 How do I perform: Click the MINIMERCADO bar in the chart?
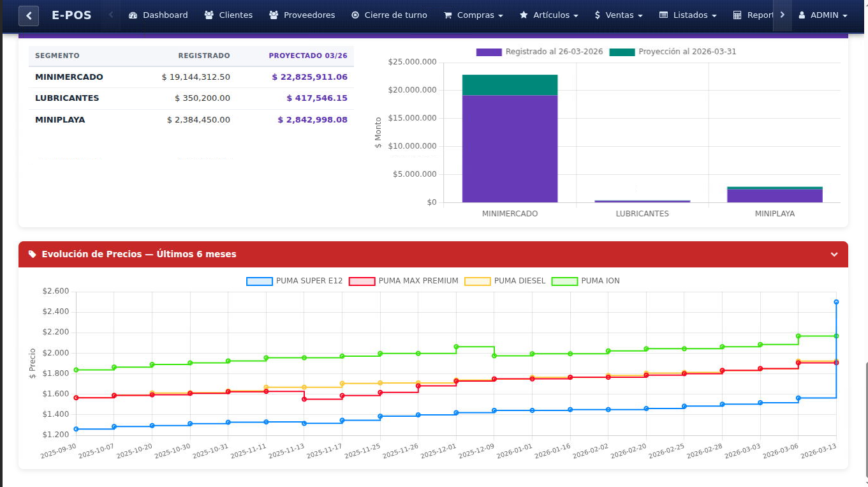click(x=510, y=140)
